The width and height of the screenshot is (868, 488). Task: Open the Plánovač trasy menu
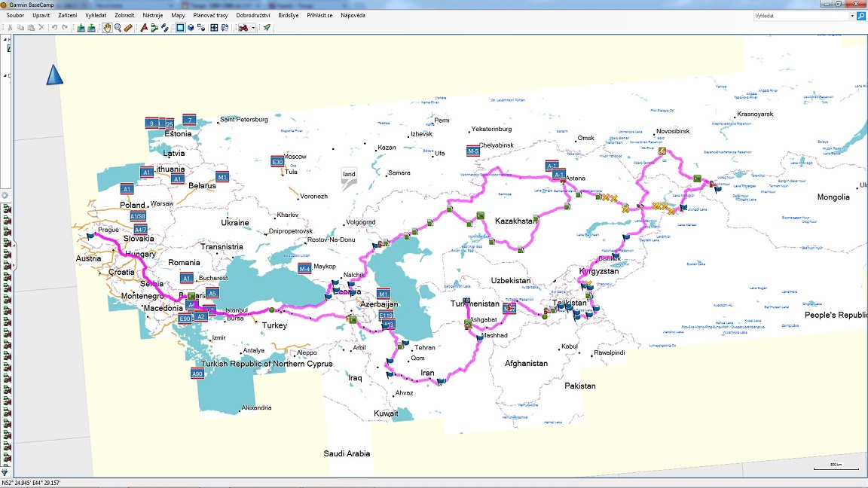[211, 15]
